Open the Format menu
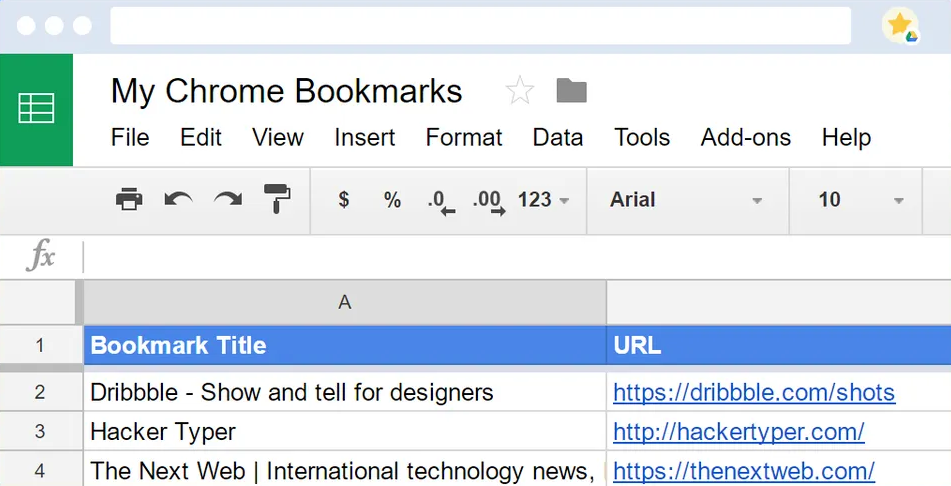 tap(464, 138)
